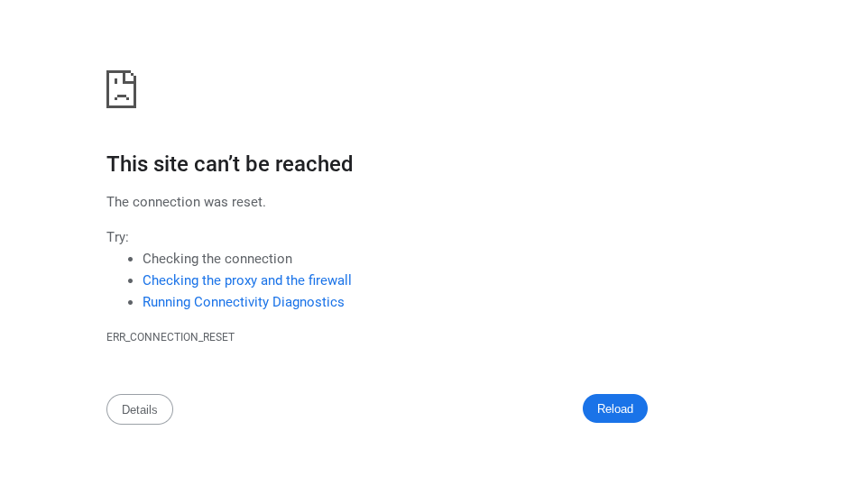The image size is (866, 504).
Task: Reload the unreachable page
Action: pyautogui.click(x=615, y=408)
